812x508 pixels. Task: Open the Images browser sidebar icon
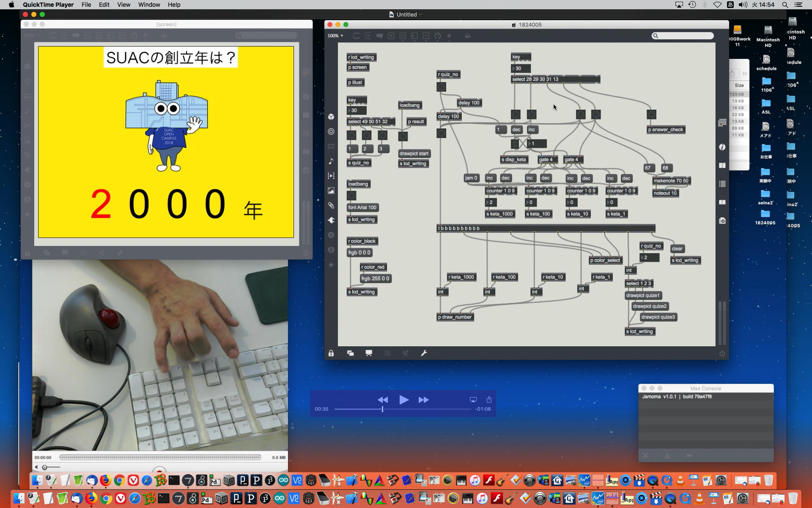pos(331,190)
